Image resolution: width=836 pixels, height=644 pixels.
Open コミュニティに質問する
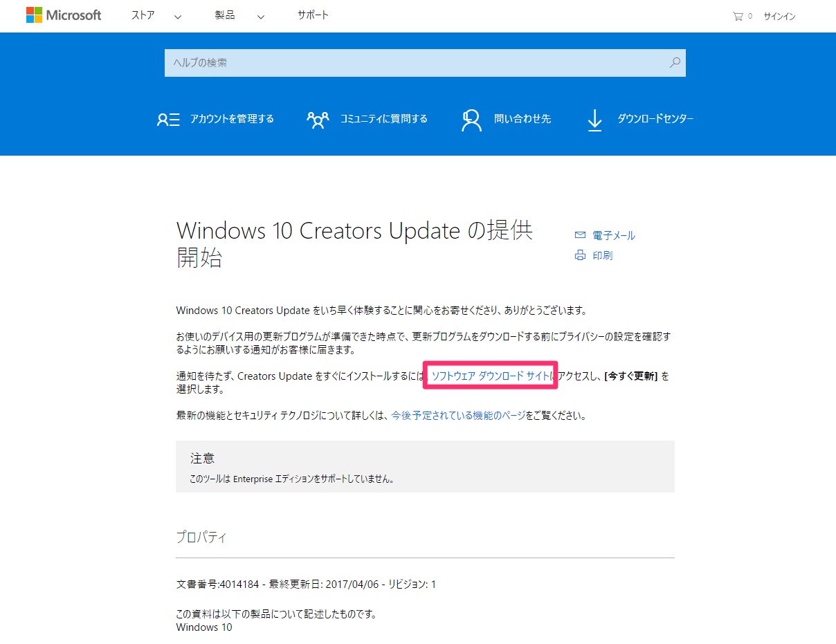(x=383, y=119)
